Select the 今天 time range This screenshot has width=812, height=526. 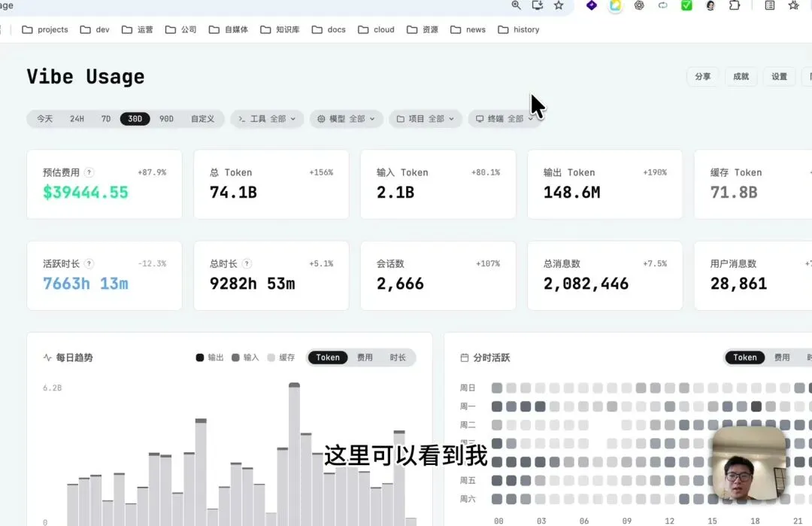click(x=44, y=119)
